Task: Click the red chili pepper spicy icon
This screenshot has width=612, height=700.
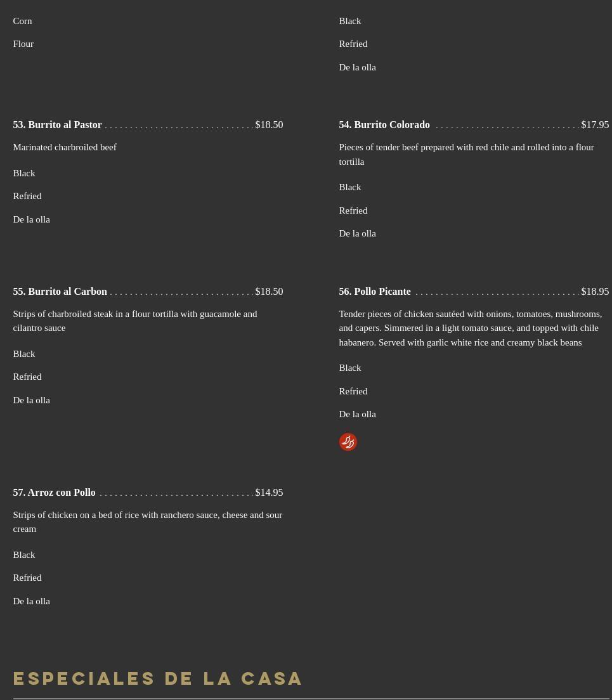Action: tap(348, 442)
